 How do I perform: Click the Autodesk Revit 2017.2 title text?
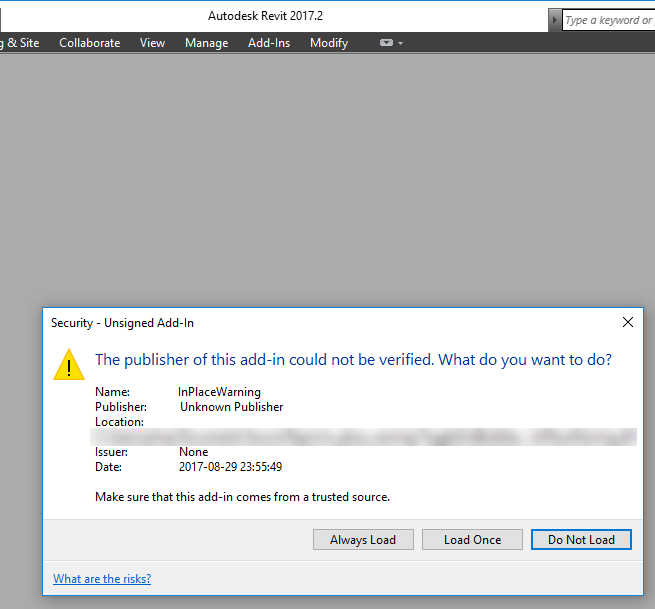tap(266, 16)
